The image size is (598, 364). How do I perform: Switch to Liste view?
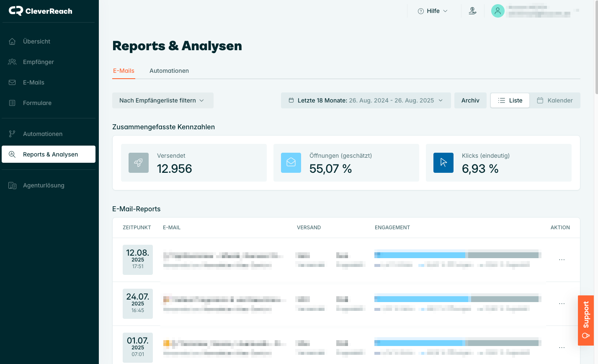510,100
